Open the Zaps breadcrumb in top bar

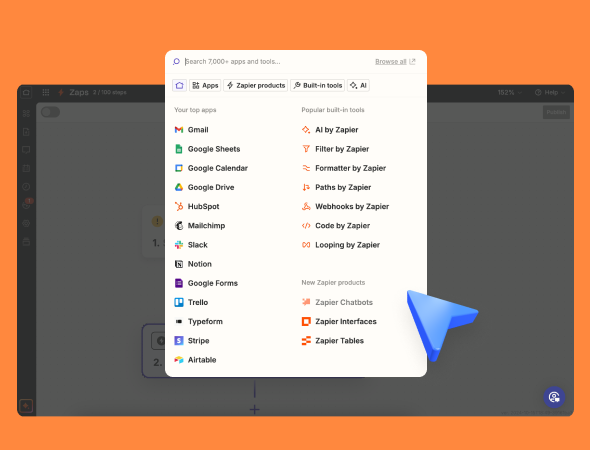pos(79,93)
